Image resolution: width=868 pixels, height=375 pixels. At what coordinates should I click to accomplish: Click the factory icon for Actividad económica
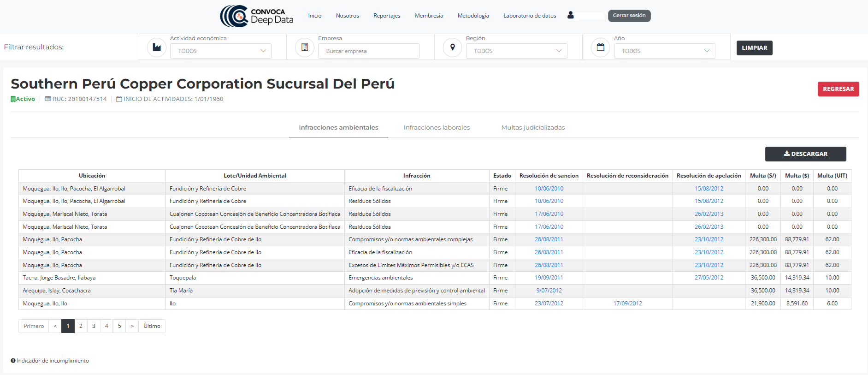pos(157,48)
